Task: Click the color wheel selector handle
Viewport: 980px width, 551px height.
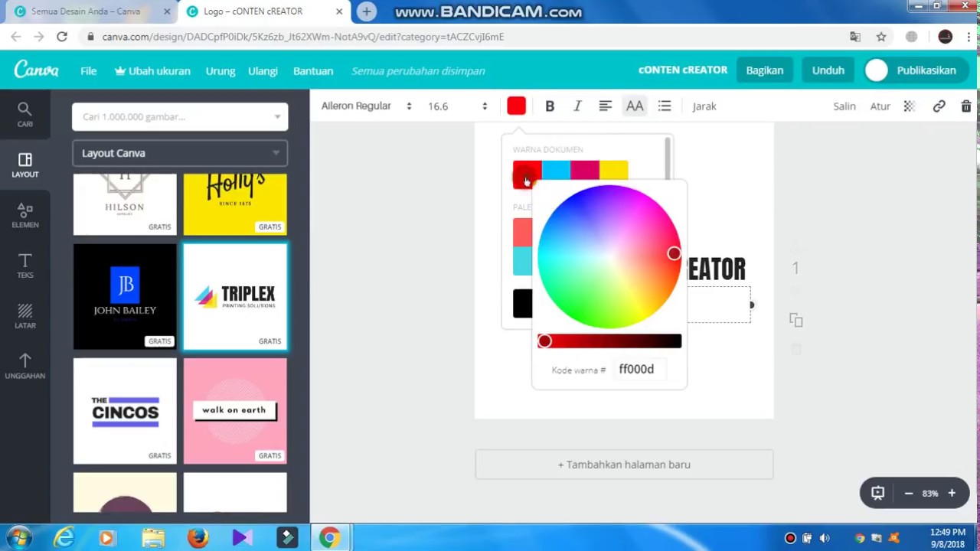Action: pyautogui.click(x=674, y=253)
